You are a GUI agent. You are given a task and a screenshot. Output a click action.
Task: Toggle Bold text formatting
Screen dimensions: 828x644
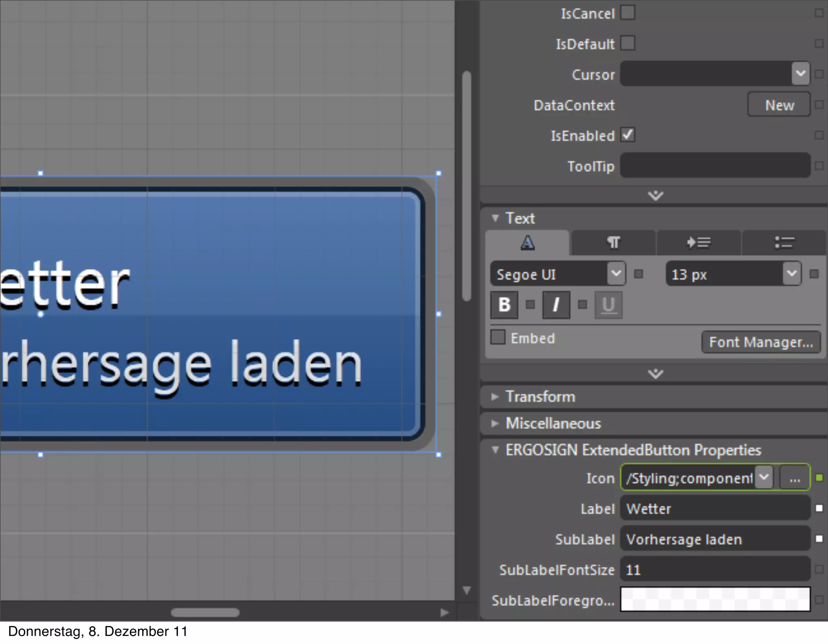coord(504,305)
